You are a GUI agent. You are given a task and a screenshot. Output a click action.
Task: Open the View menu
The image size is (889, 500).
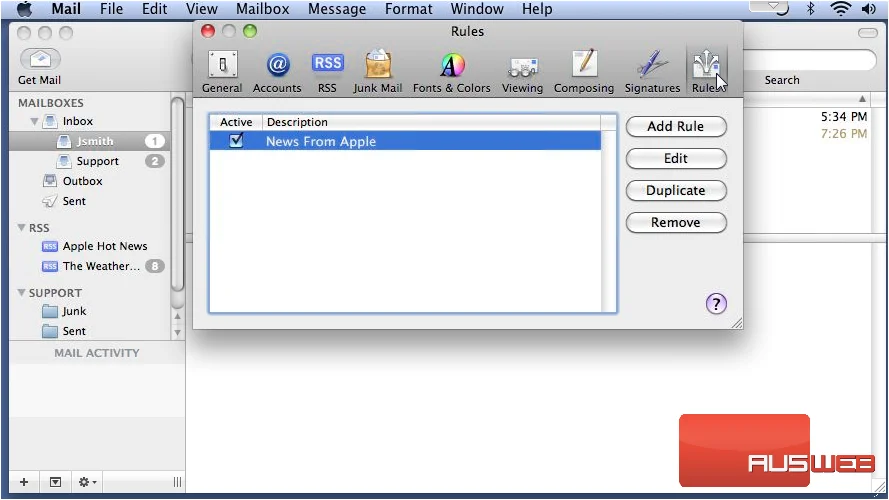point(201,9)
